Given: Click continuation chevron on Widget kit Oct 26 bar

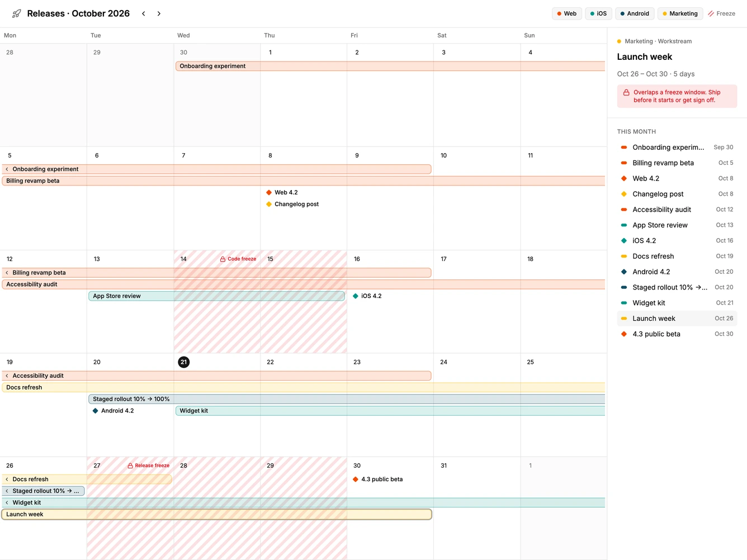Looking at the screenshot, I should click(x=7, y=502).
